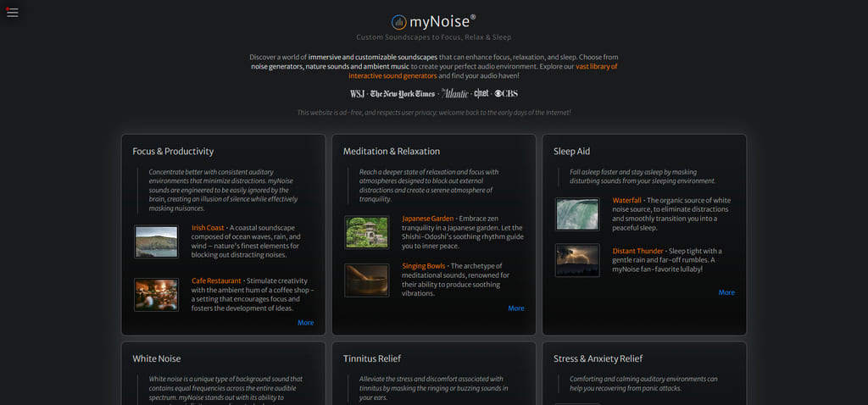868x405 pixels.
Task: Follow the Singing Bowls link
Action: coord(424,266)
